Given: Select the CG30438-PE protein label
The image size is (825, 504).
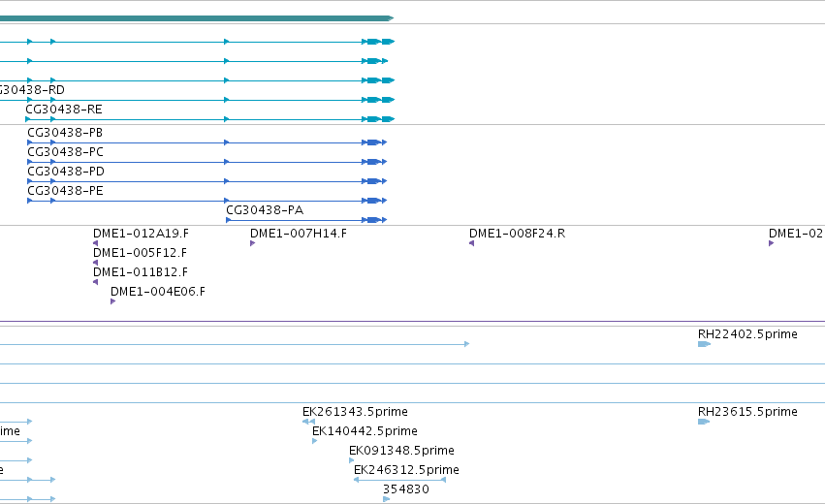Looking at the screenshot, I should point(65,191).
